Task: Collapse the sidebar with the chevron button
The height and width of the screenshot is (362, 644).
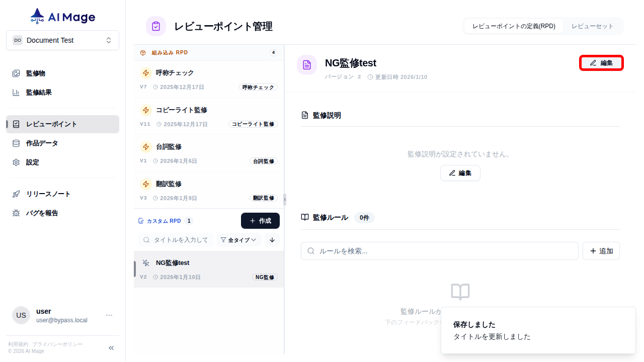Action: 111,347
